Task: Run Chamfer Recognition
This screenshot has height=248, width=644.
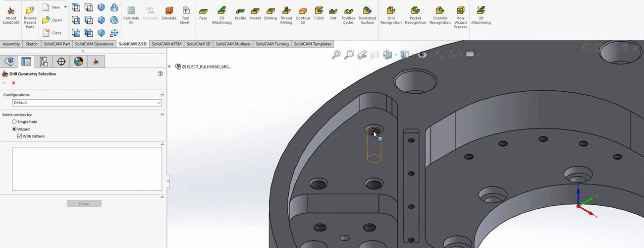Action: coord(440,15)
